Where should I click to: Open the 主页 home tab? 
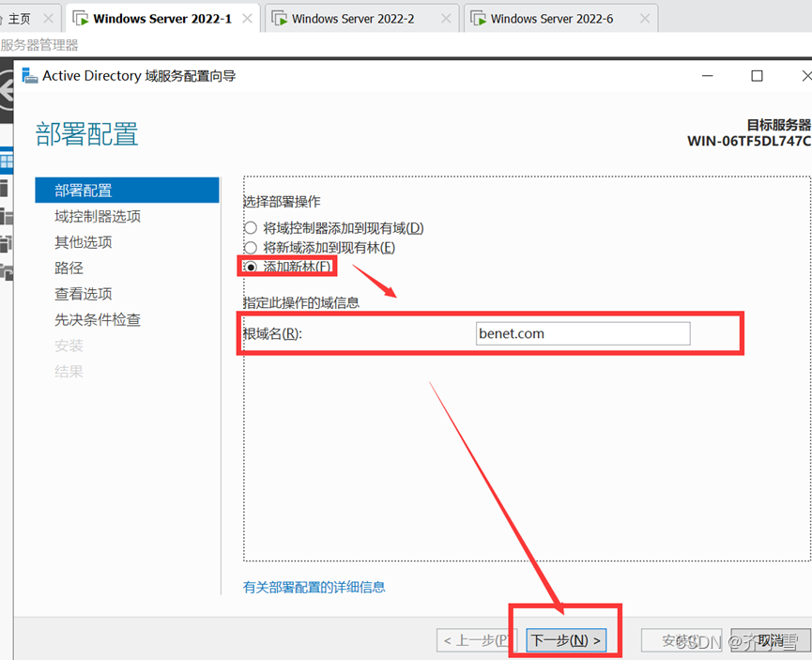[x=19, y=19]
